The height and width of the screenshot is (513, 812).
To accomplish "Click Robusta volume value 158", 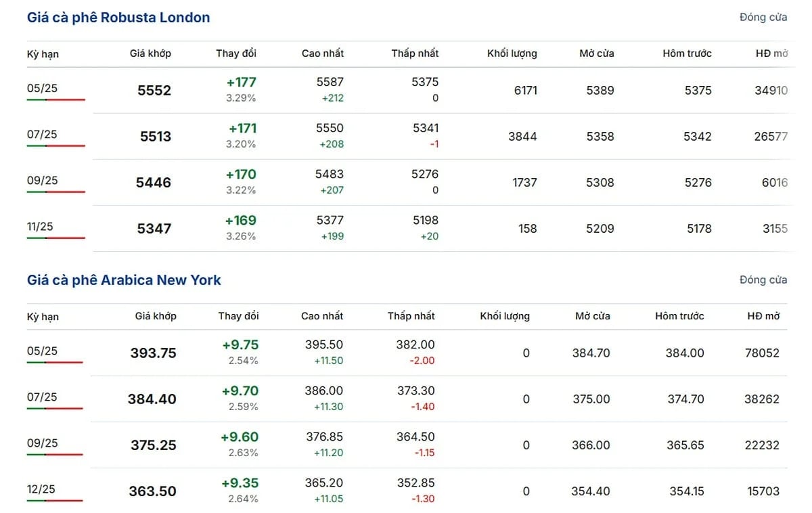I will 527,228.
